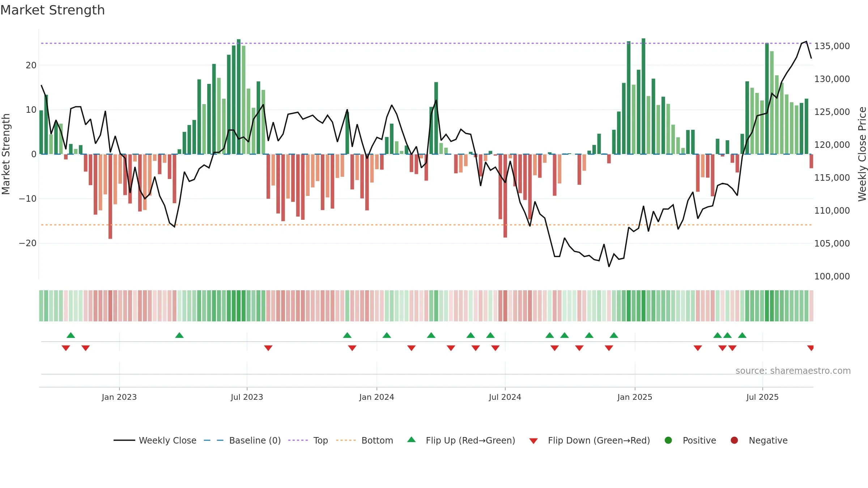Click the 130,000 price axis tick

click(832, 79)
